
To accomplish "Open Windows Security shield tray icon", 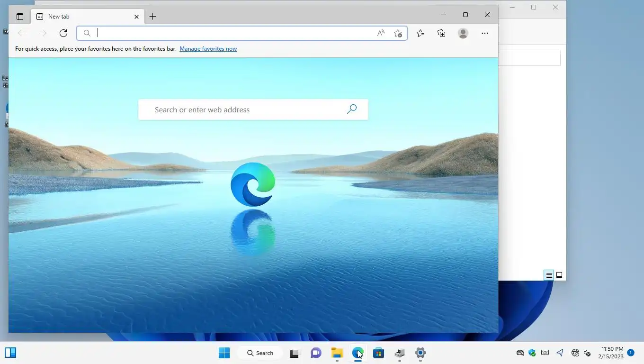I will pyautogui.click(x=532, y=353).
